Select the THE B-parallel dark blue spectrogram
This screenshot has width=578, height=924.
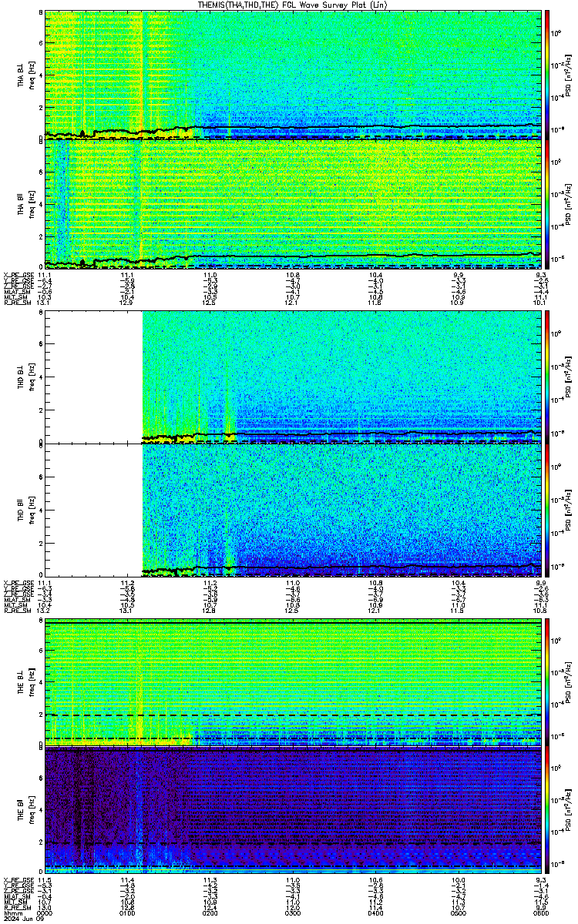(x=294, y=810)
